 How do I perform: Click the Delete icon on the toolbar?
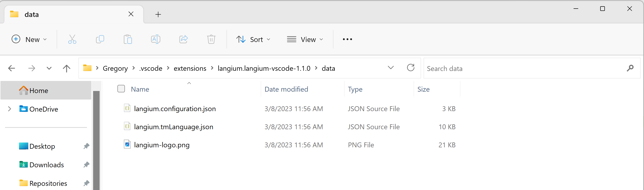[211, 39]
